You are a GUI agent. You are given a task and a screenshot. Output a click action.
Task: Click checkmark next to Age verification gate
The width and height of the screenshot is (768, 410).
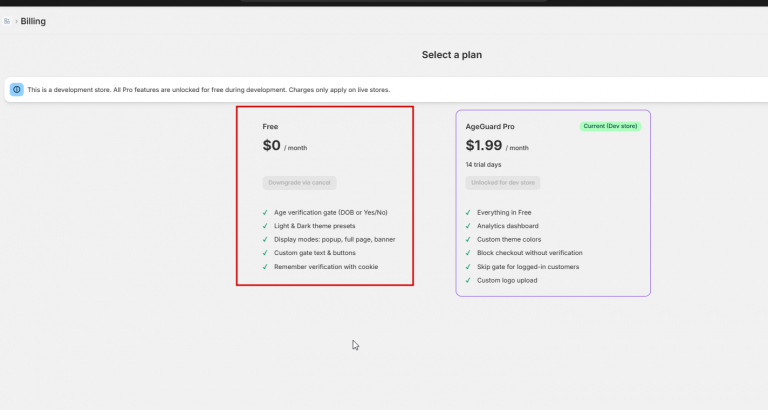[x=265, y=213]
